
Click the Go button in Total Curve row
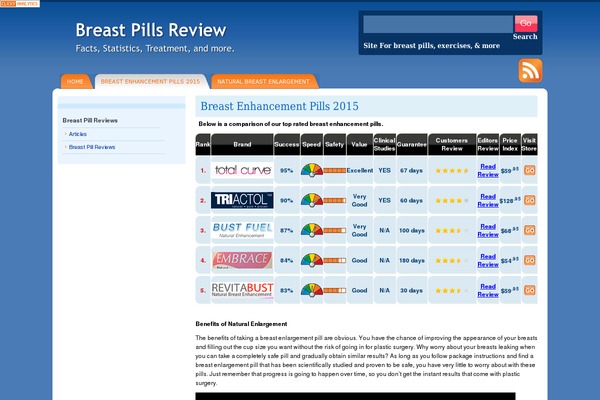(530, 170)
